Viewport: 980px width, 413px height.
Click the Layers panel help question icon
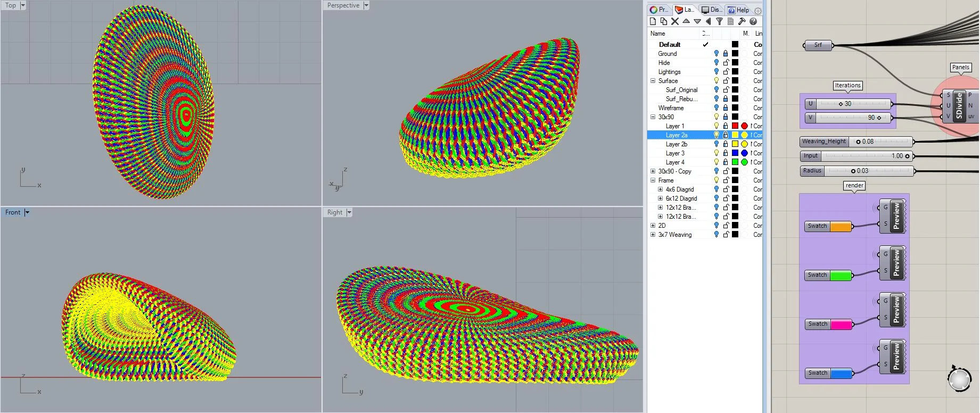click(753, 21)
